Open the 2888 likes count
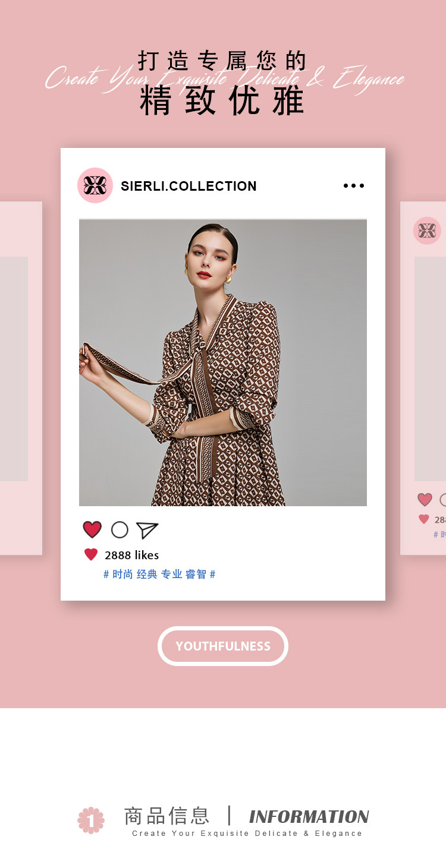This screenshot has width=446, height=868. (132, 555)
